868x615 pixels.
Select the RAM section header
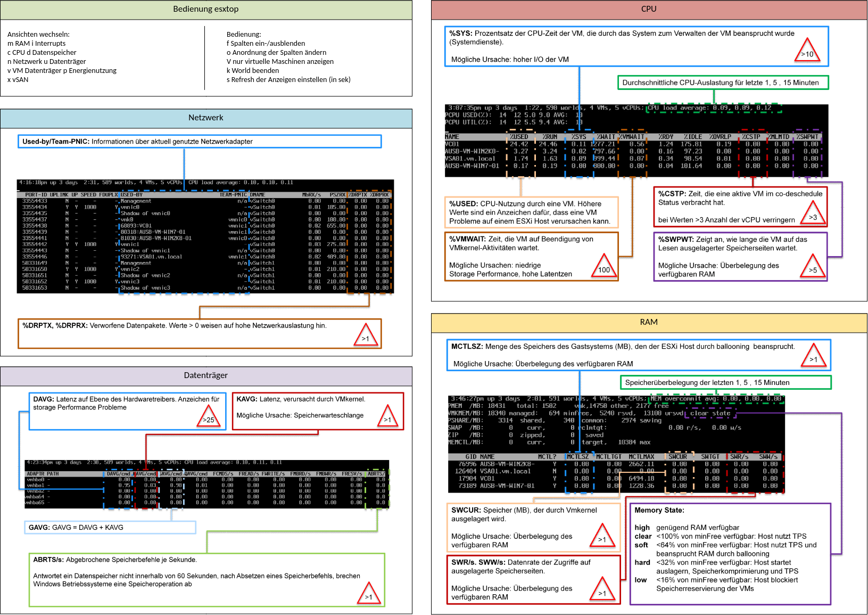(x=649, y=322)
